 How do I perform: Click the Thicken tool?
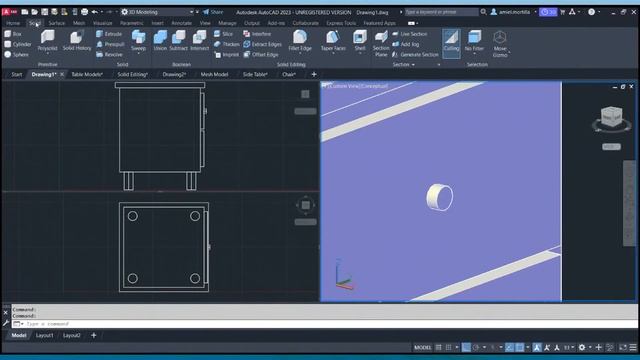(227, 44)
